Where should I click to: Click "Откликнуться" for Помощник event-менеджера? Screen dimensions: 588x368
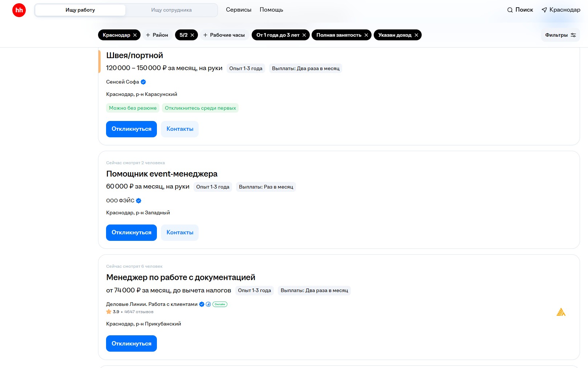131,232
